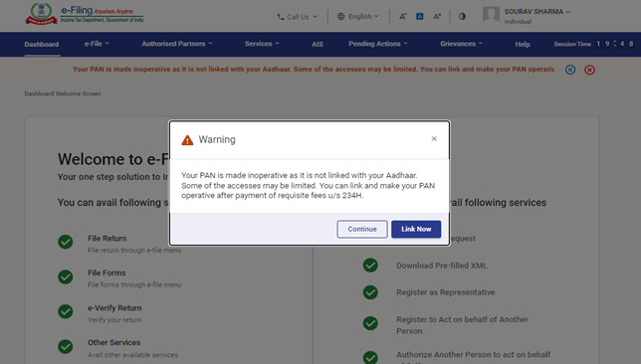641x364 pixels.
Task: Click the scrolling PAN inoperative banner text
Action: 314,69
